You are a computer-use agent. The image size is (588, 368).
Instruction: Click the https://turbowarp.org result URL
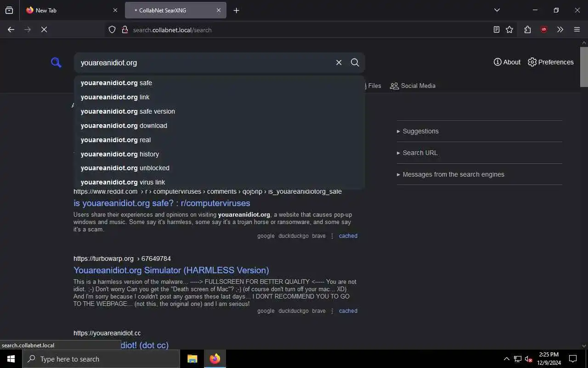[x=122, y=259]
